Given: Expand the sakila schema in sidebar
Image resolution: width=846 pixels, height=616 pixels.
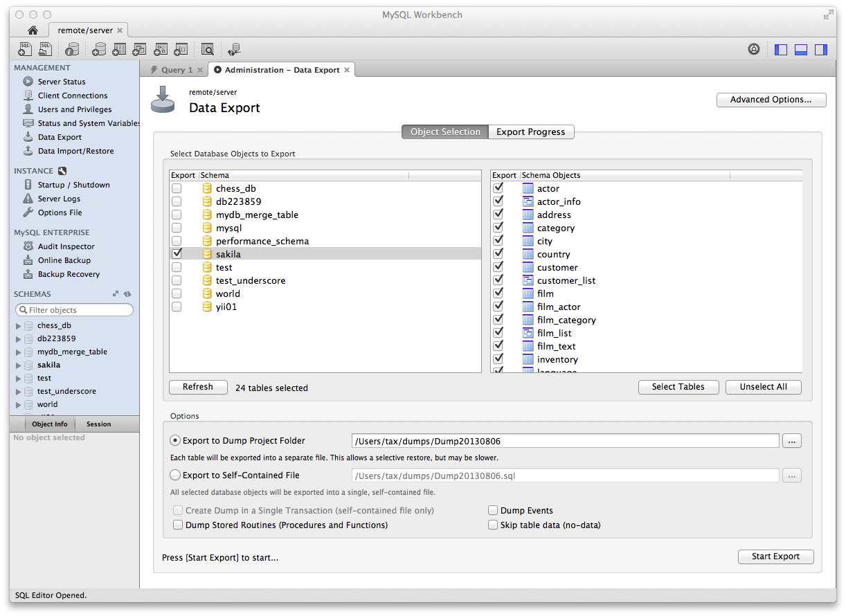Looking at the screenshot, I should (x=18, y=365).
